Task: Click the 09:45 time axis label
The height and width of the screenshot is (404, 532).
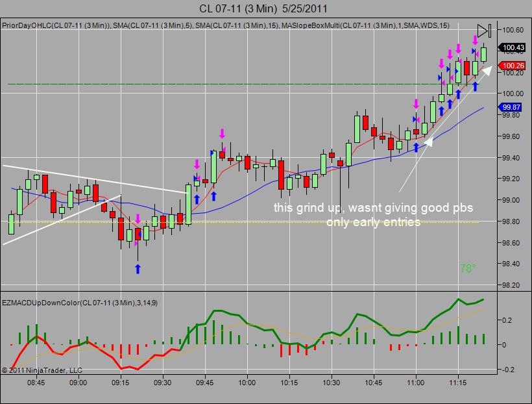Action: click(x=204, y=383)
